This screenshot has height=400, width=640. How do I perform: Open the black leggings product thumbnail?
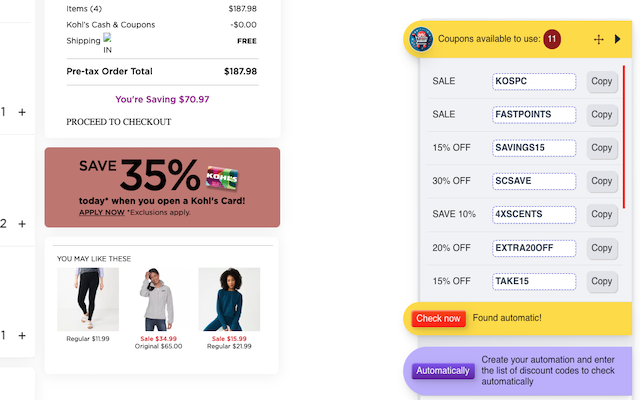point(88,299)
